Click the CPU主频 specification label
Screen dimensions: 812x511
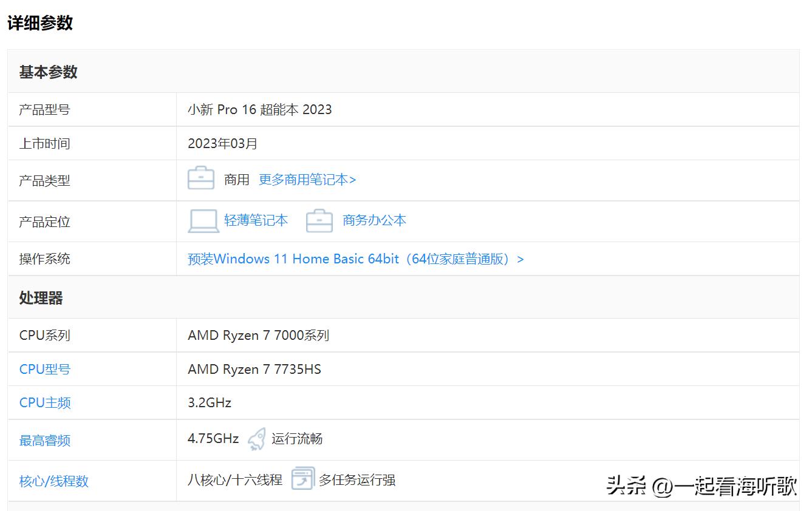pyautogui.click(x=45, y=402)
